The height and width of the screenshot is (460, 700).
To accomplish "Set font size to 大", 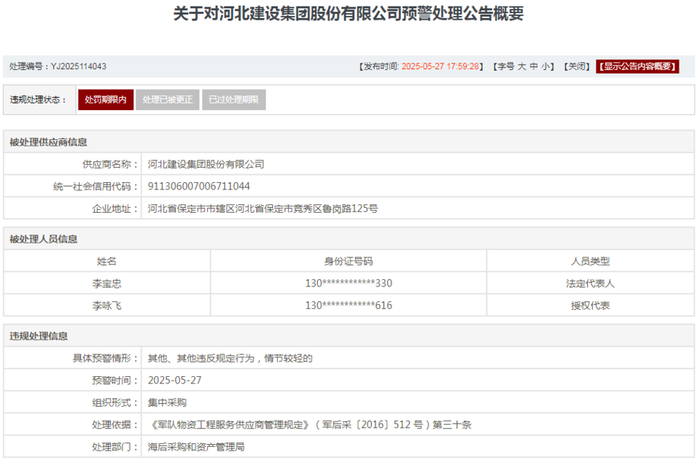I will point(522,67).
